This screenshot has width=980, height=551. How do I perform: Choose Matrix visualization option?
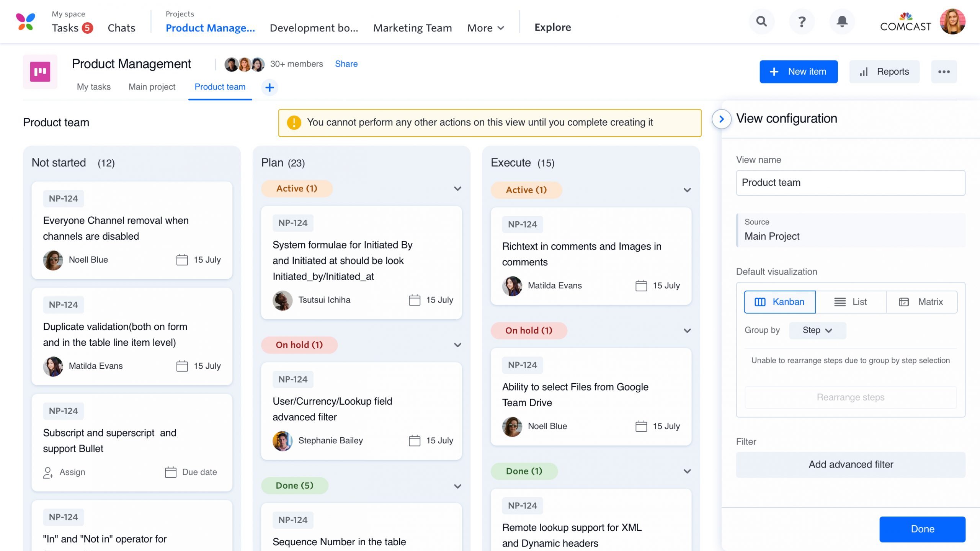pyautogui.click(x=921, y=302)
